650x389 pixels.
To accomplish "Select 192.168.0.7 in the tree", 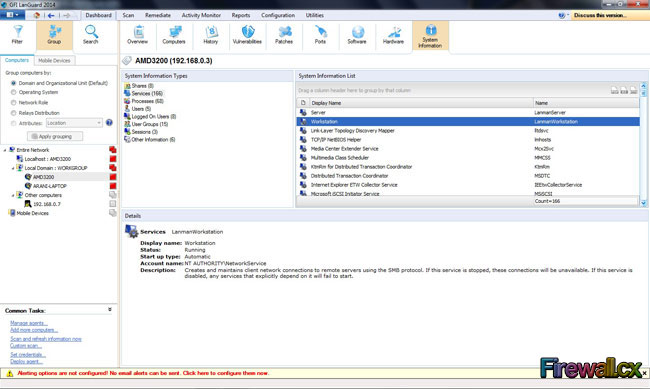I will [46, 204].
